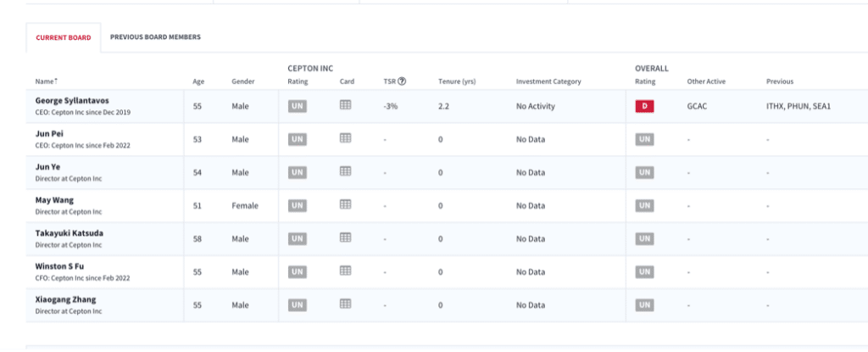Click May Wang's overall UN rating badge
Screen dimensions: 868x352
(644, 205)
